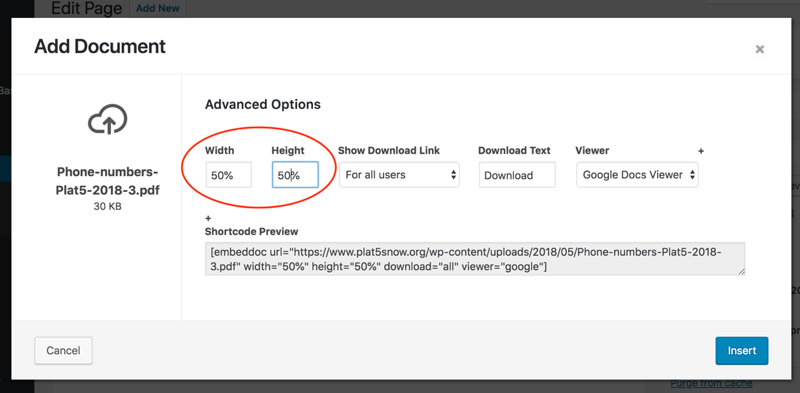Screen dimensions: 800x393
Task: Click the plus icon beside Viewer
Action: pos(701,151)
